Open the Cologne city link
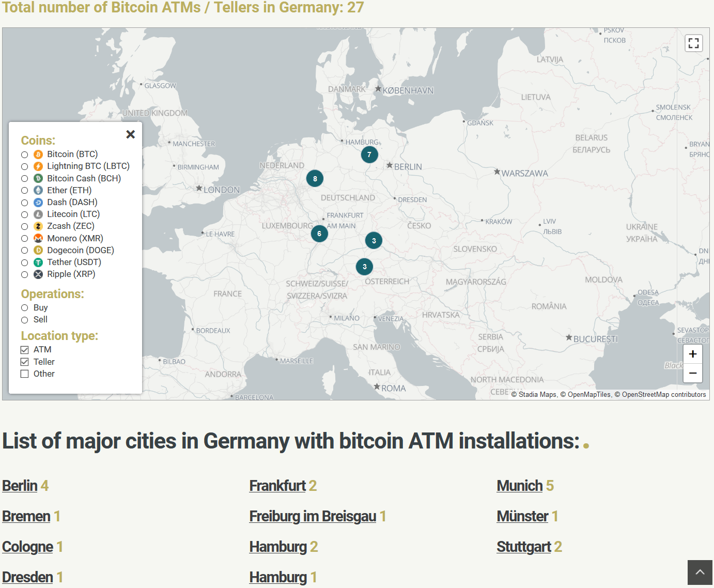The image size is (714, 588). coord(28,547)
